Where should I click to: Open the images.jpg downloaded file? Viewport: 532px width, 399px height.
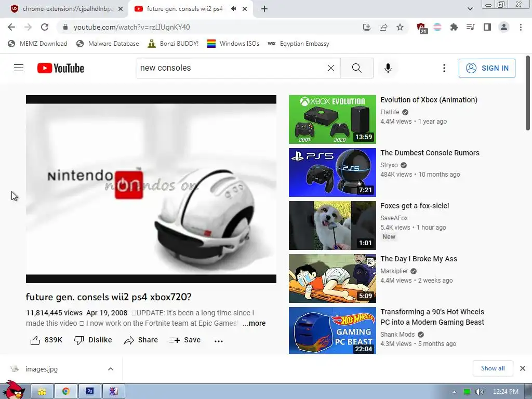41,369
